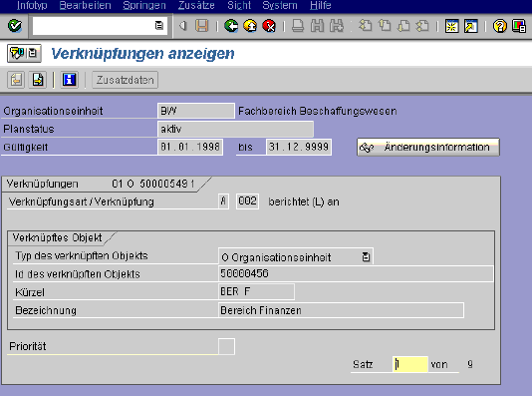532x396 pixels.
Task: Click the Kürzel field BER F
Action: (256, 291)
